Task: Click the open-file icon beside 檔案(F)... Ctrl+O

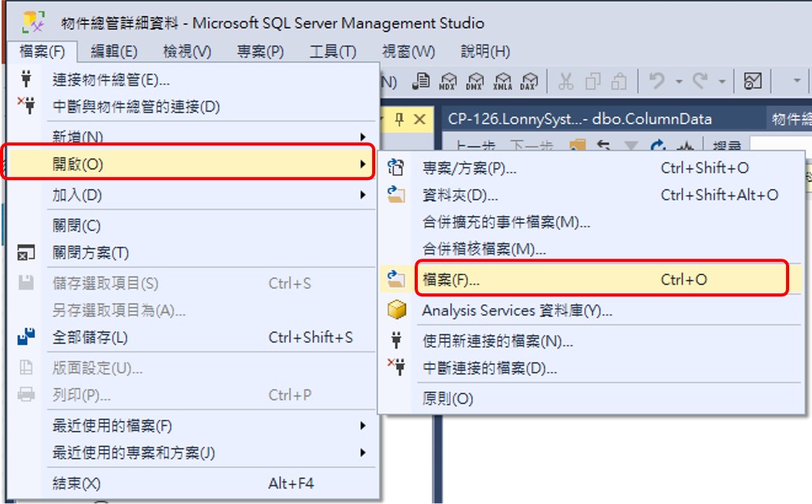Action: point(396,279)
